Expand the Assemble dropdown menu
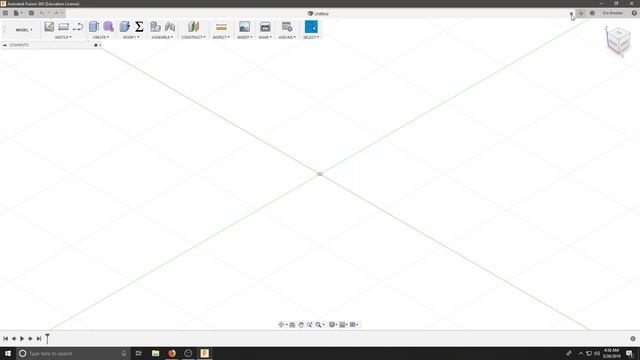The width and height of the screenshot is (640, 360). pos(162,37)
